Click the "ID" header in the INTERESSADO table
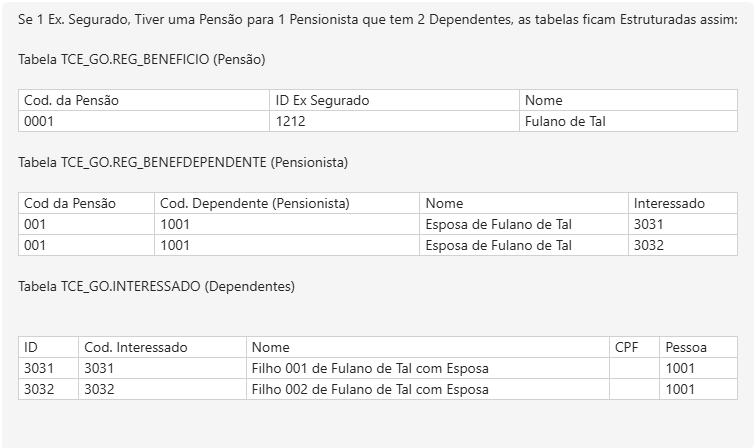 pyautogui.click(x=31, y=347)
